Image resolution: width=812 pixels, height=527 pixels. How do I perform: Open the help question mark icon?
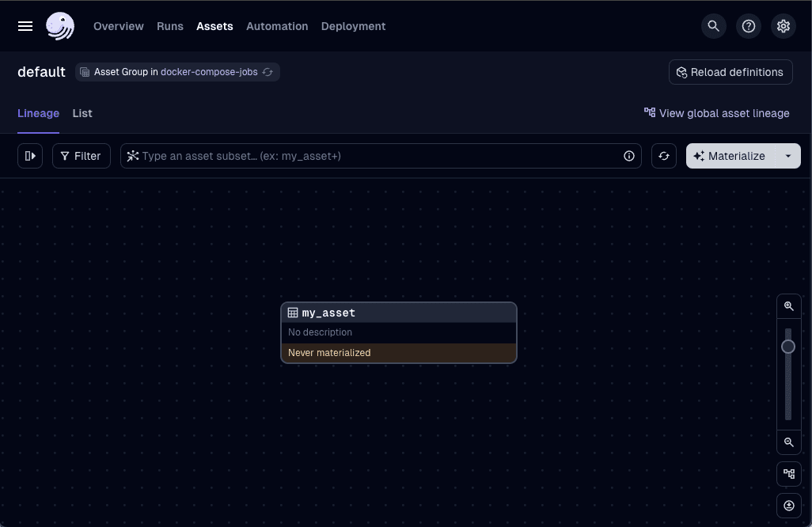(749, 26)
